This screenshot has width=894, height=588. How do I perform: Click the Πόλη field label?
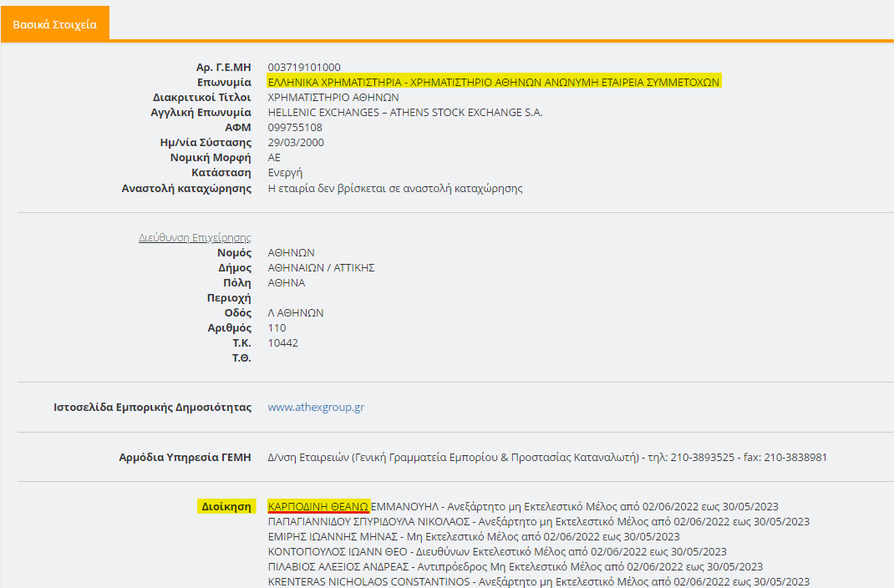[x=237, y=282]
